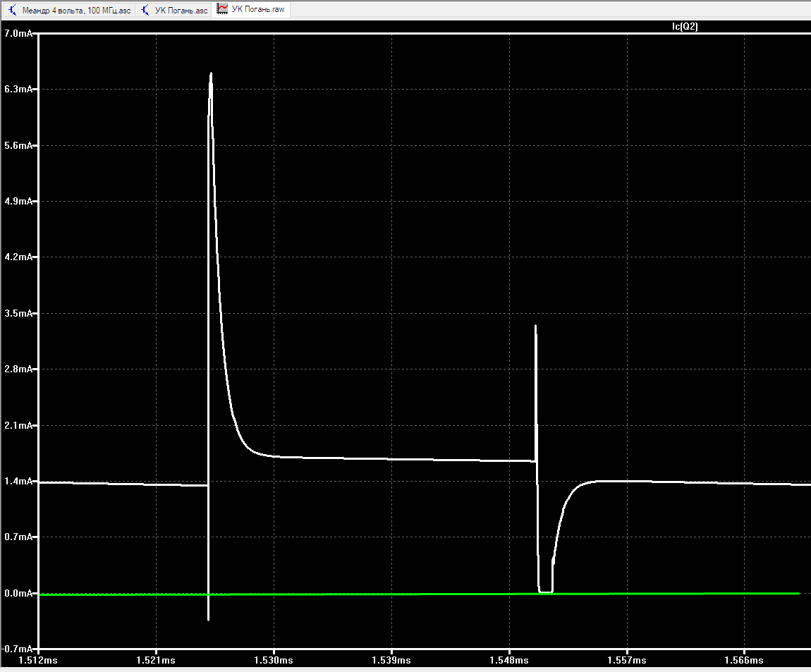The height and width of the screenshot is (672, 811).
Task: Click the schematic icon on the Меандр tab
Action: click(13, 10)
